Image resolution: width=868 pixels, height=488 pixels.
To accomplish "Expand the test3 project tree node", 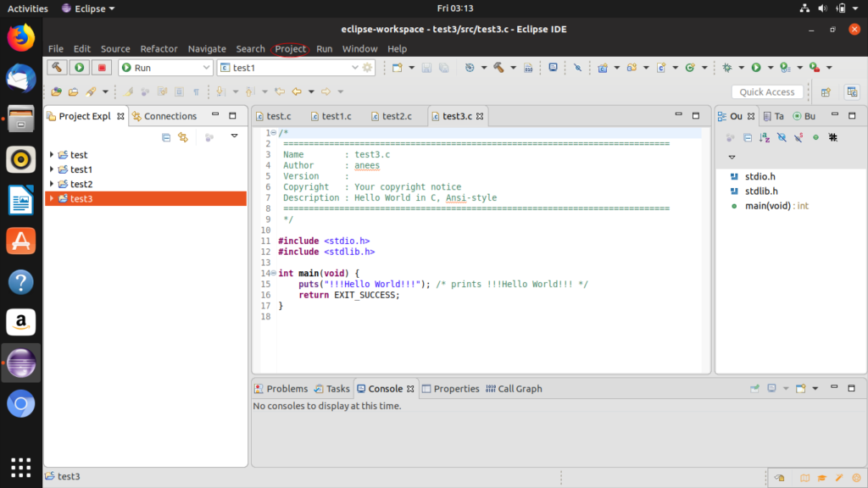I will click(x=52, y=198).
